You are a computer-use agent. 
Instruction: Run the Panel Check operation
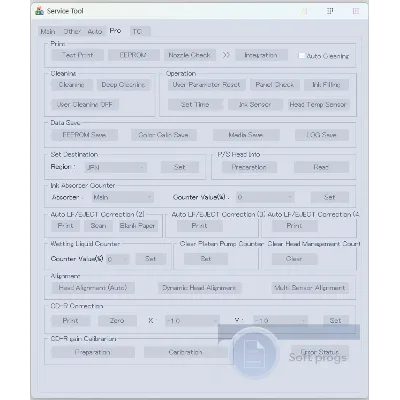(275, 85)
